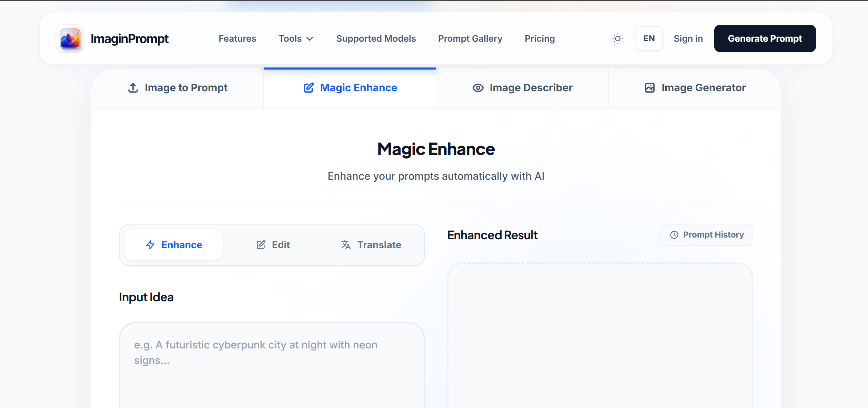Click the Sign in link
The height and width of the screenshot is (408, 868).
(x=688, y=39)
